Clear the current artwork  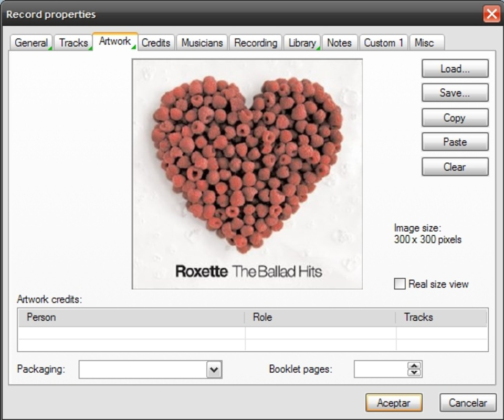point(455,166)
